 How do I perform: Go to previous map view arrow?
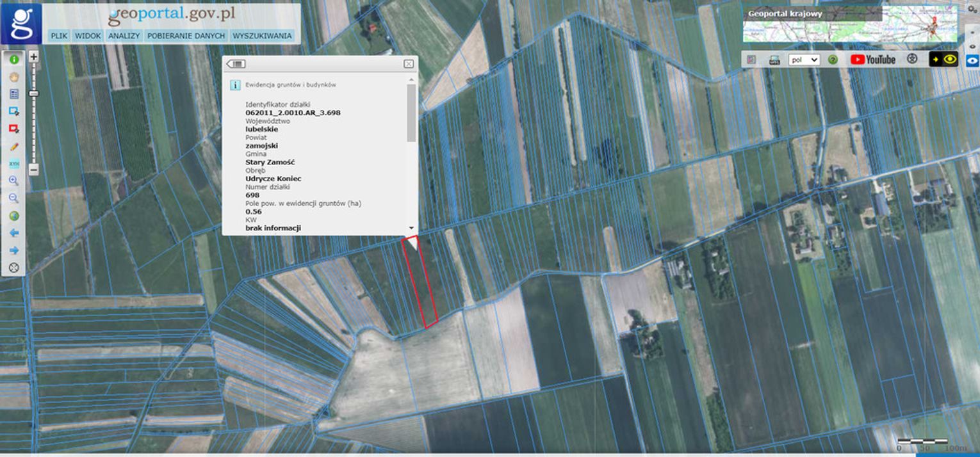click(x=13, y=233)
